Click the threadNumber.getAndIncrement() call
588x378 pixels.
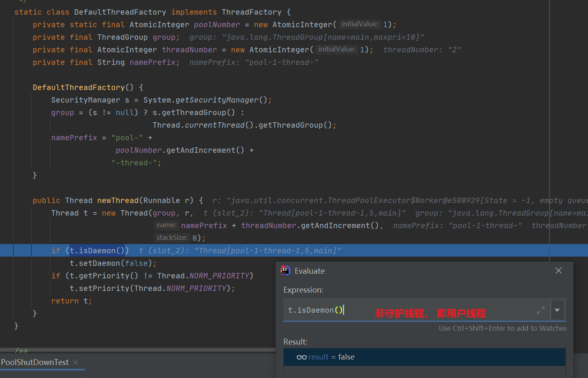coord(310,226)
